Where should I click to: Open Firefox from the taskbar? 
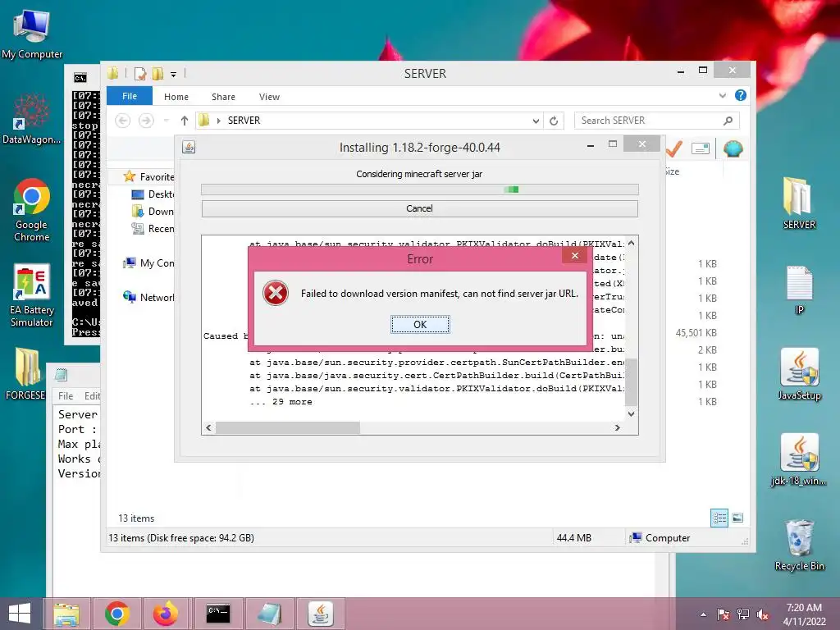click(165, 614)
